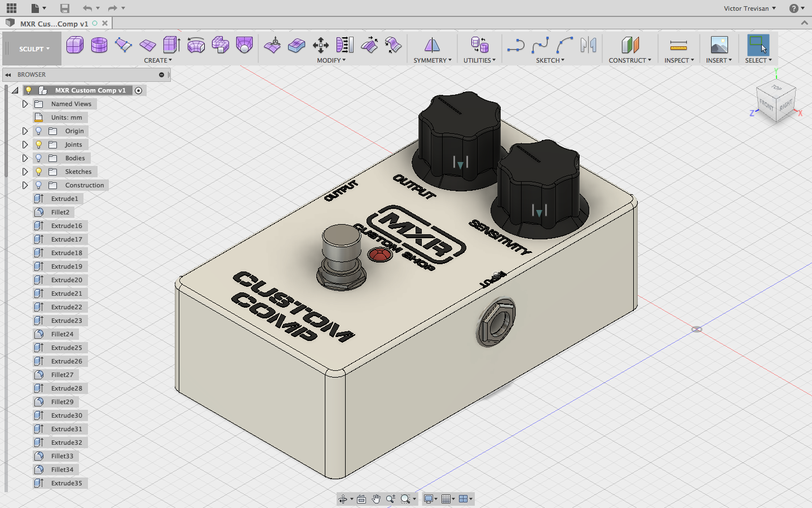Open the CONSTRUCT menu
812x508 pixels.
tap(630, 60)
